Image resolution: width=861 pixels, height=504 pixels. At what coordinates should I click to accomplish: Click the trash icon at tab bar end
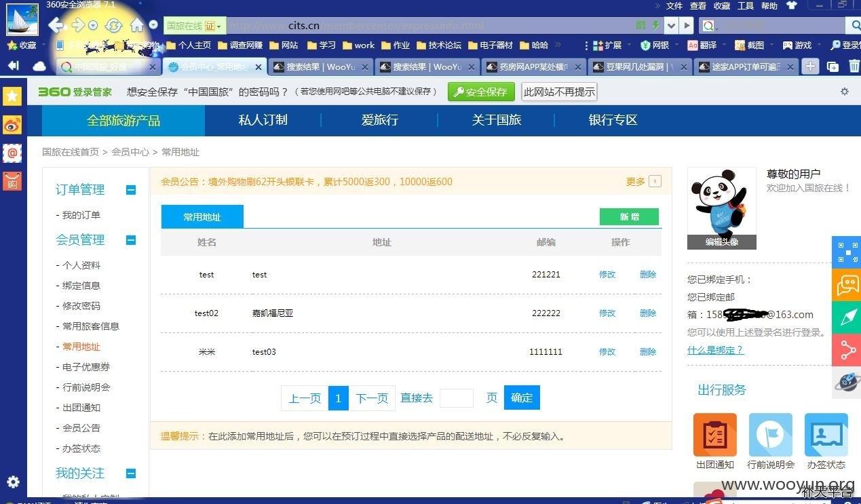(x=854, y=66)
